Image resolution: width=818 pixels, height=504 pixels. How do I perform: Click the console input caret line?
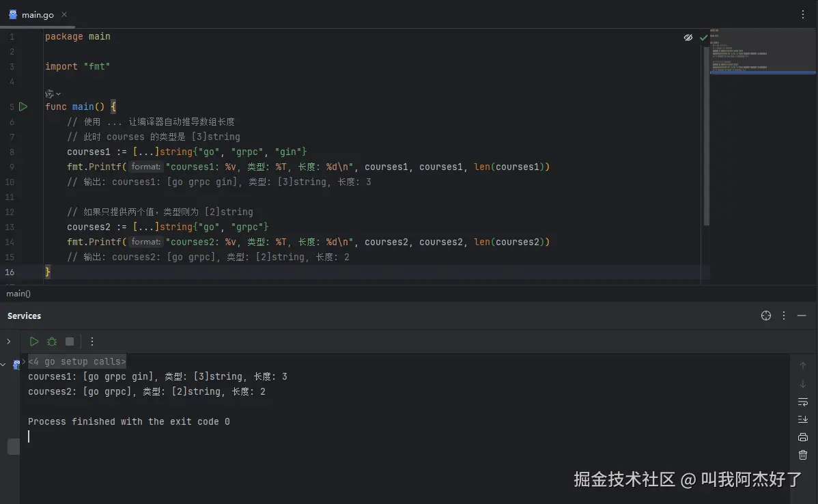29,436
